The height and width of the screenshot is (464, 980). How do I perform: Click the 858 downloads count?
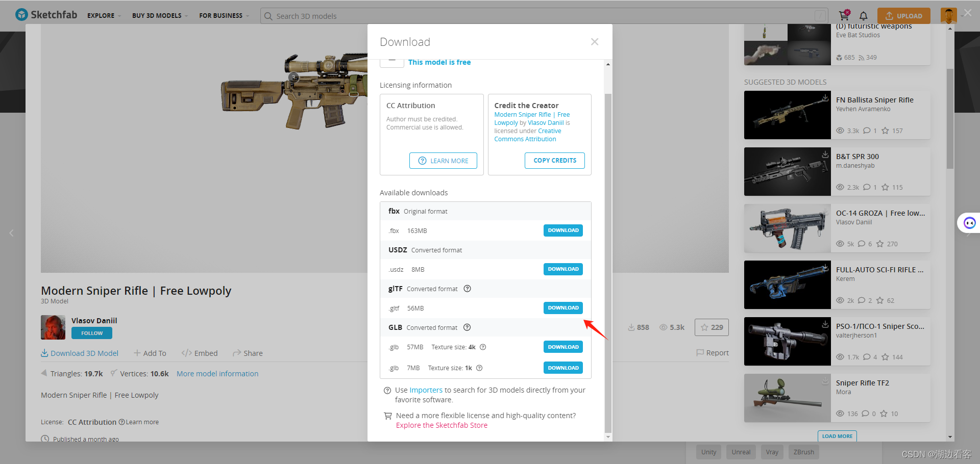[639, 327]
